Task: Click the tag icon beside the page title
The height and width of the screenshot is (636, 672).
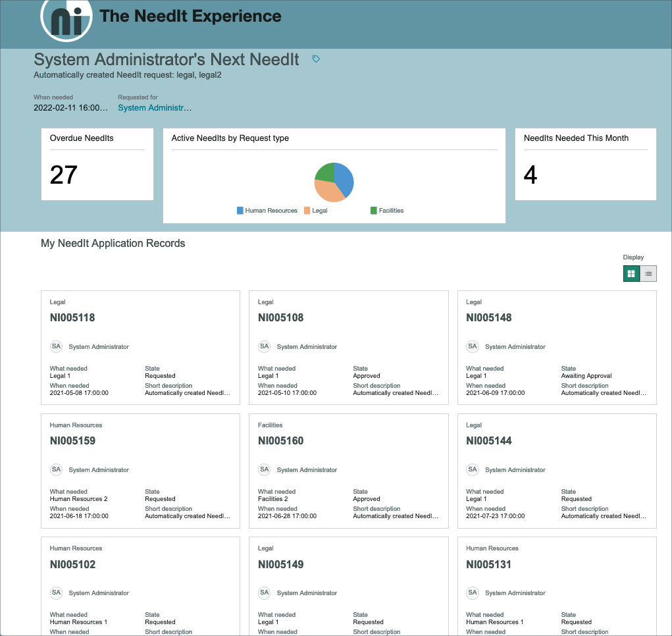Action: pos(315,59)
